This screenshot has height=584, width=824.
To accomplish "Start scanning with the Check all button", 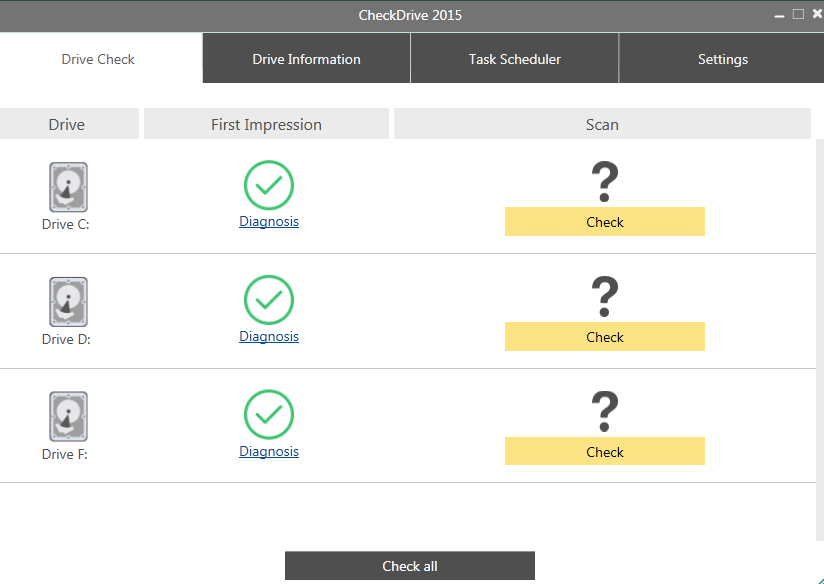I will (x=409, y=566).
